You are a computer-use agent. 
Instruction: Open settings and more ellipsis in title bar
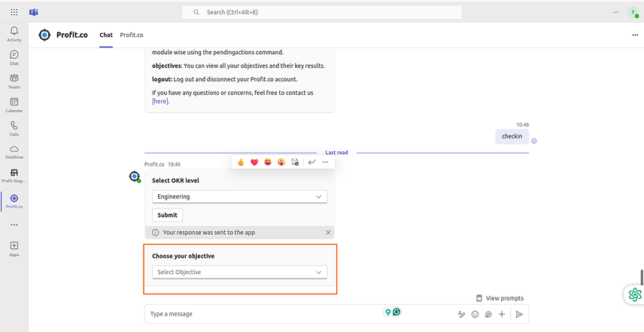click(615, 12)
